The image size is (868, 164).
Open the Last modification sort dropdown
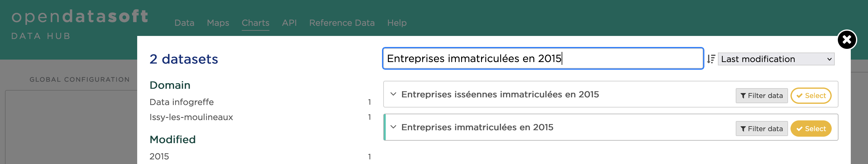(776, 59)
